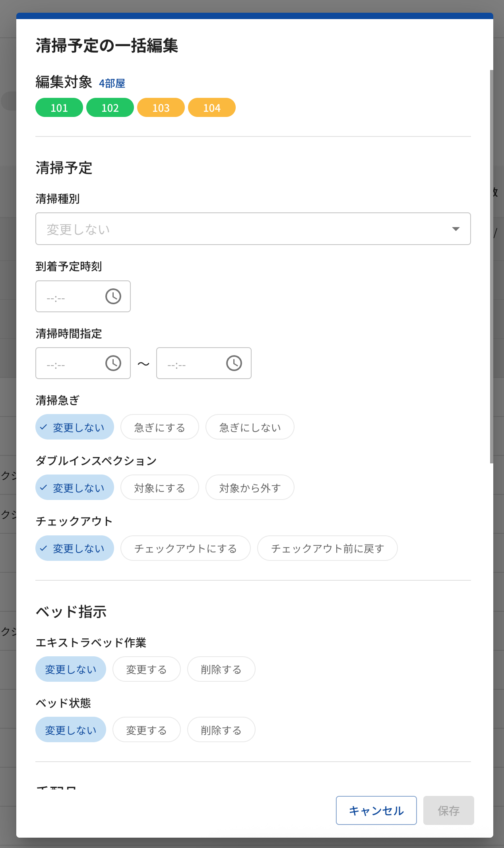Click the dialog's vertical scrollbar

[491, 266]
